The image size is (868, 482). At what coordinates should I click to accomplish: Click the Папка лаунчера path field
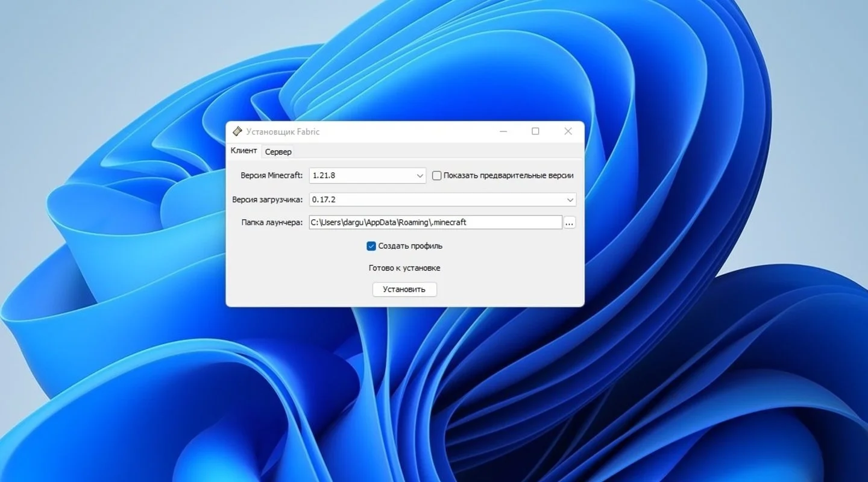point(435,222)
